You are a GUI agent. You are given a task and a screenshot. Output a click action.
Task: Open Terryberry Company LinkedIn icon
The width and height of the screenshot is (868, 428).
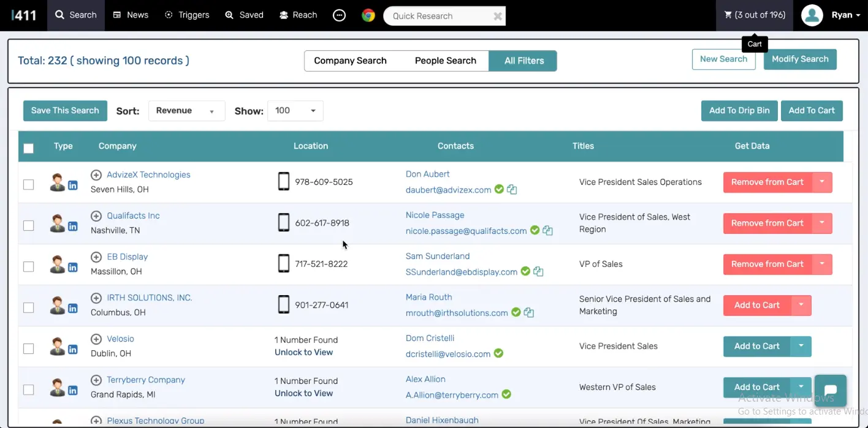[73, 390]
